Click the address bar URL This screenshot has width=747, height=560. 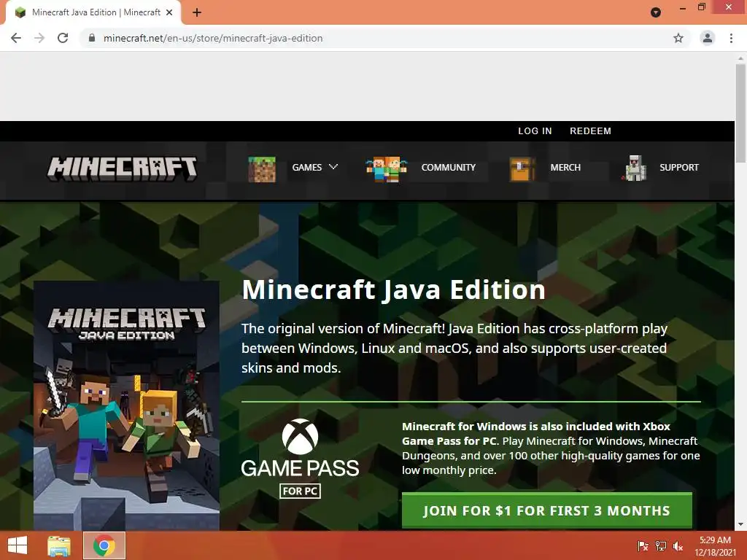213,38
